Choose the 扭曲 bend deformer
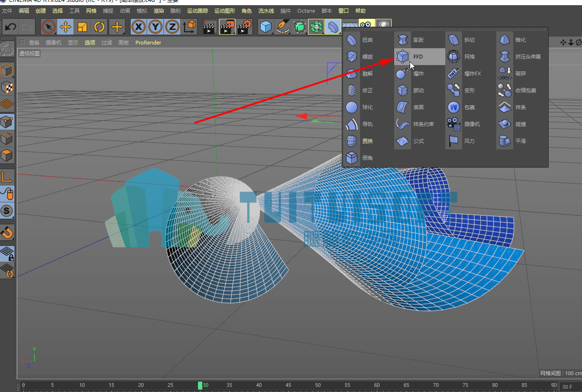Viewport: 582px width, 392px height. [x=367, y=40]
